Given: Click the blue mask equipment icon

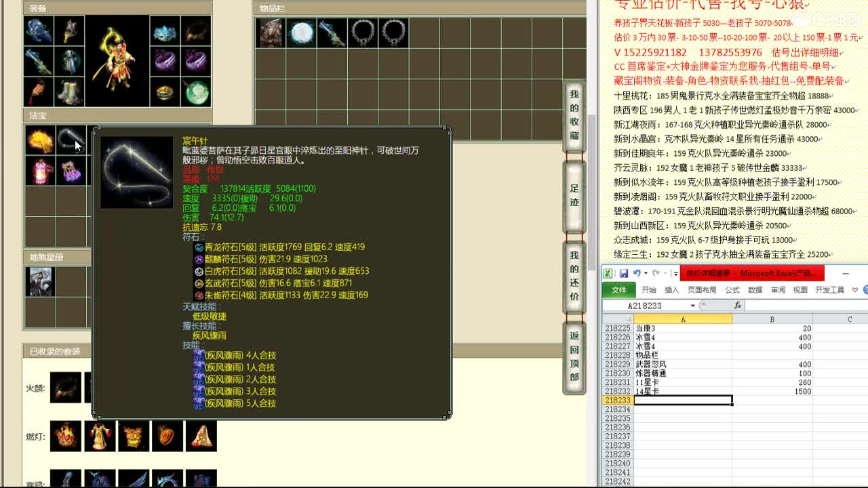Looking at the screenshot, I should [165, 31].
